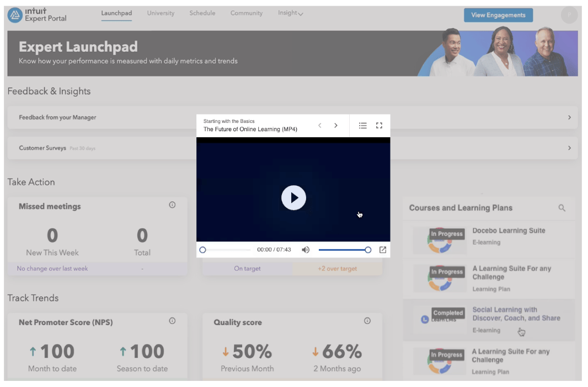
Task: Enter fullscreen mode in video player
Action: coord(379,126)
